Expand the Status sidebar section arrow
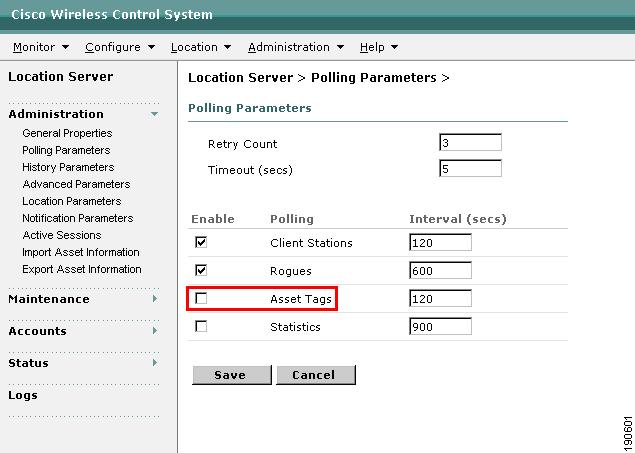The width and height of the screenshot is (635, 453). point(155,363)
